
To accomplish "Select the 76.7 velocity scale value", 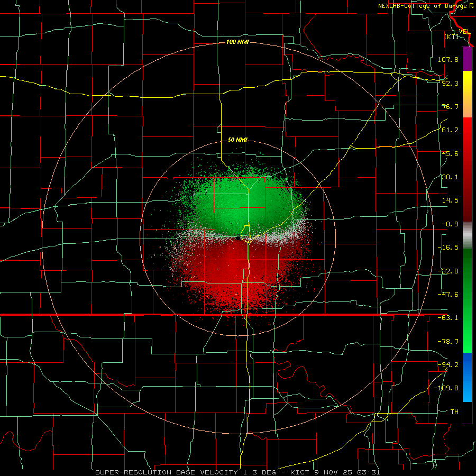I will 450,106.
